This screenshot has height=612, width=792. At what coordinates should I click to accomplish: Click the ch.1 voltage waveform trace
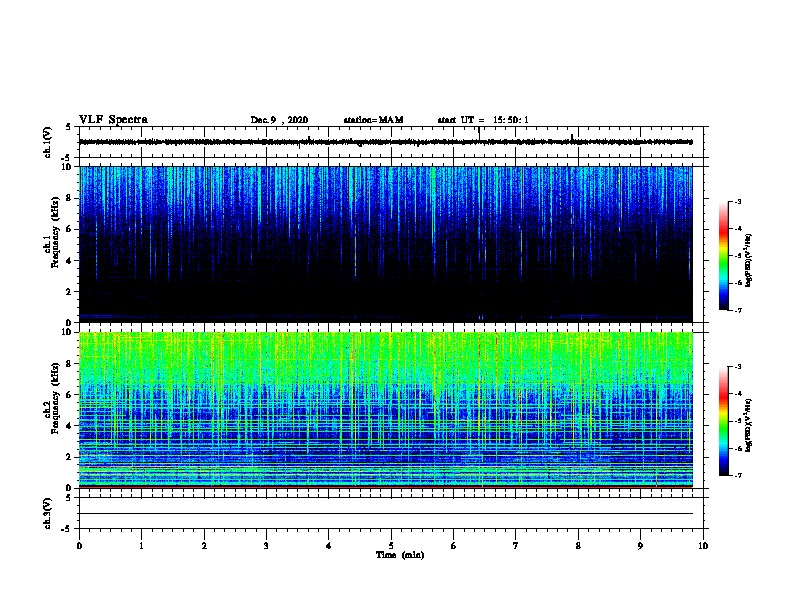386,142
